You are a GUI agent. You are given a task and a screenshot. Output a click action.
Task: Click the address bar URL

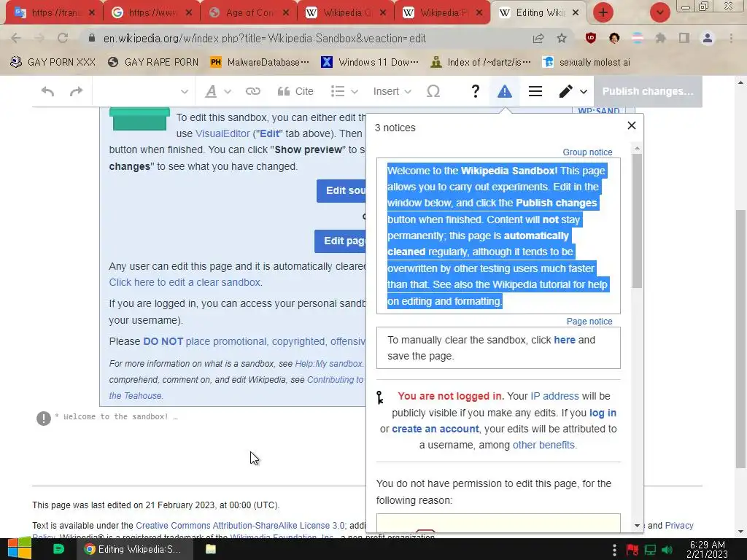(264, 39)
